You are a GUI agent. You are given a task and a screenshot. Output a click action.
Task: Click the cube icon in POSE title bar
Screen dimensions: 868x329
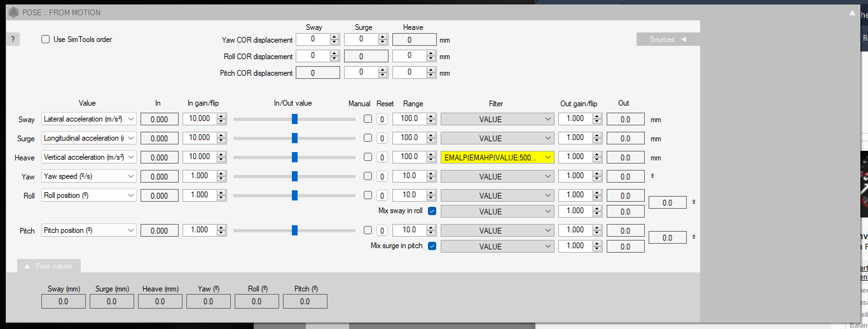pyautogui.click(x=13, y=13)
